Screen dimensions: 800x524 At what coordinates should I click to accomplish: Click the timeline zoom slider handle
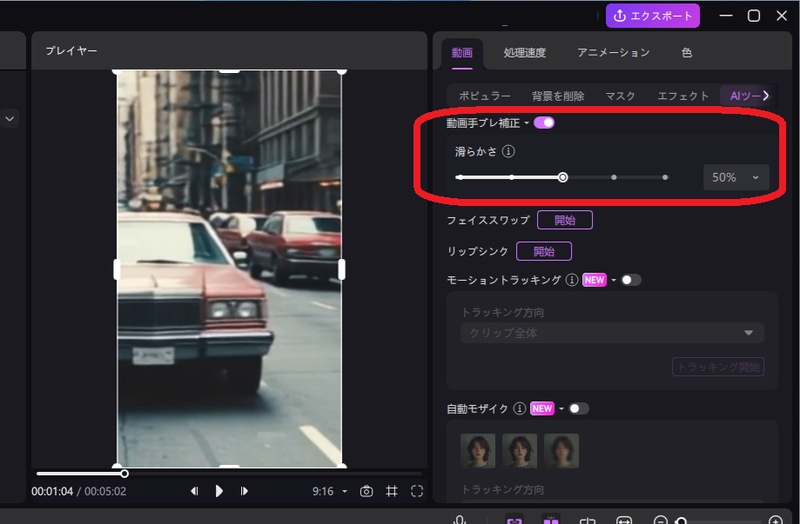pyautogui.click(x=681, y=521)
